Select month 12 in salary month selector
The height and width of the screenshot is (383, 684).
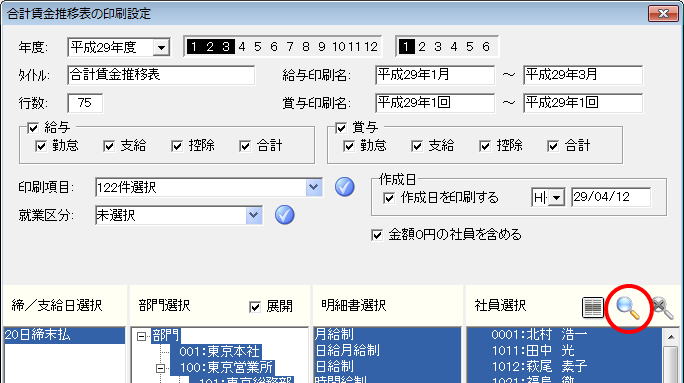[x=371, y=47]
